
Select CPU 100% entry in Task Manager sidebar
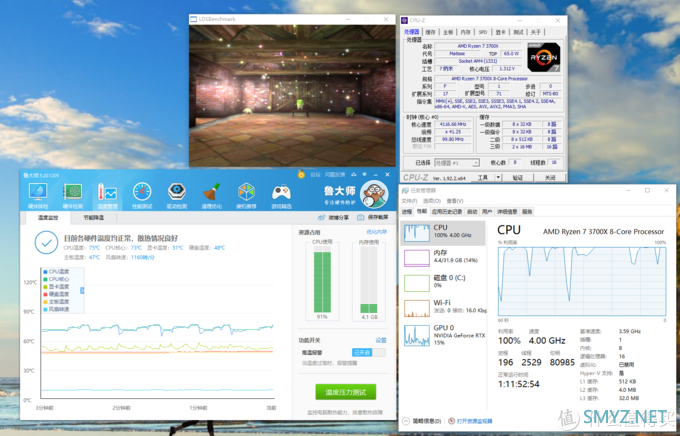[x=443, y=233]
